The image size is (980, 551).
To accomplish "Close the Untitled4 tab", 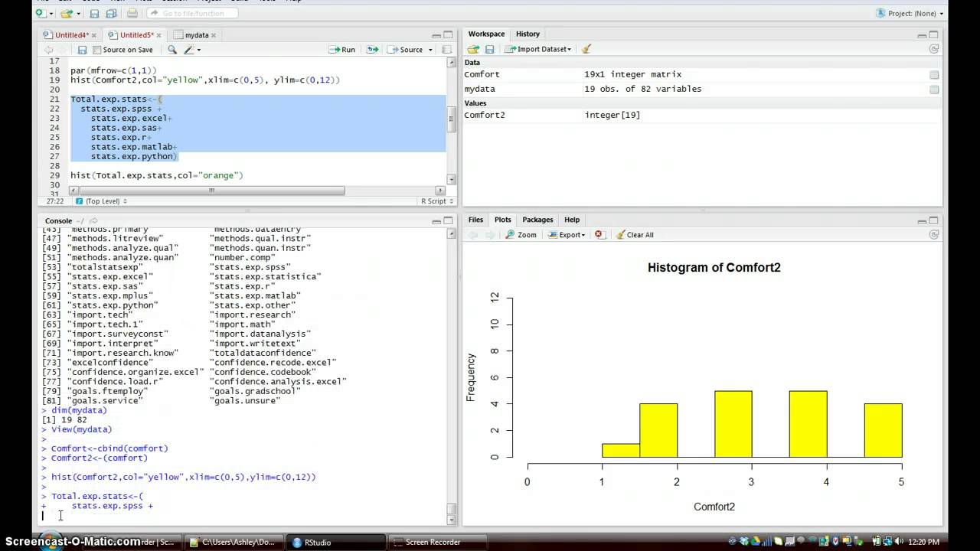I will 94,35.
